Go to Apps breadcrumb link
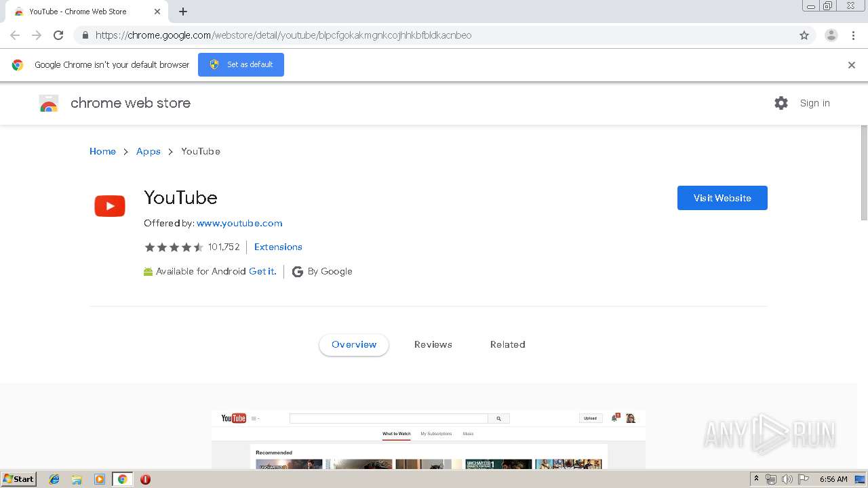The height and width of the screenshot is (488, 868). (149, 151)
